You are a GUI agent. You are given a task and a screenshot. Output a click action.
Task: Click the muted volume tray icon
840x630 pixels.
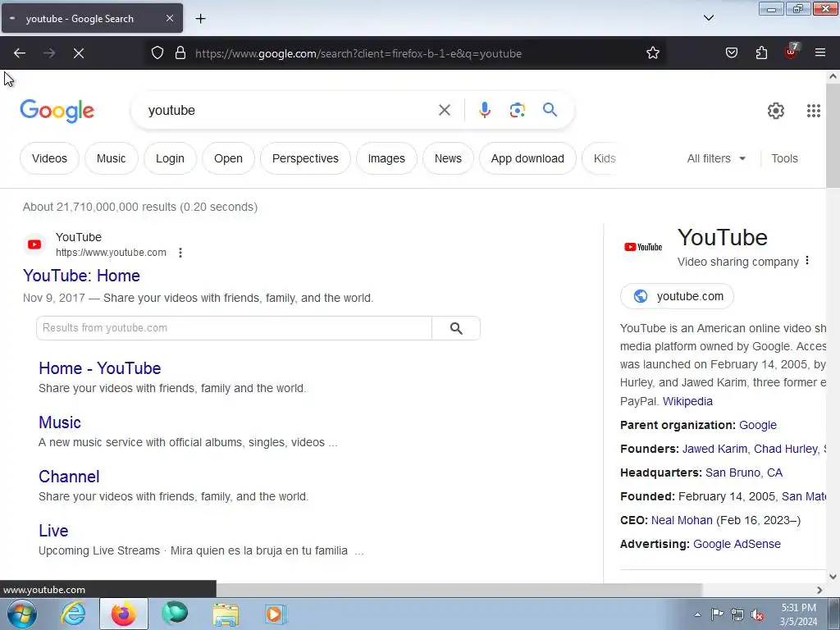coord(757,614)
